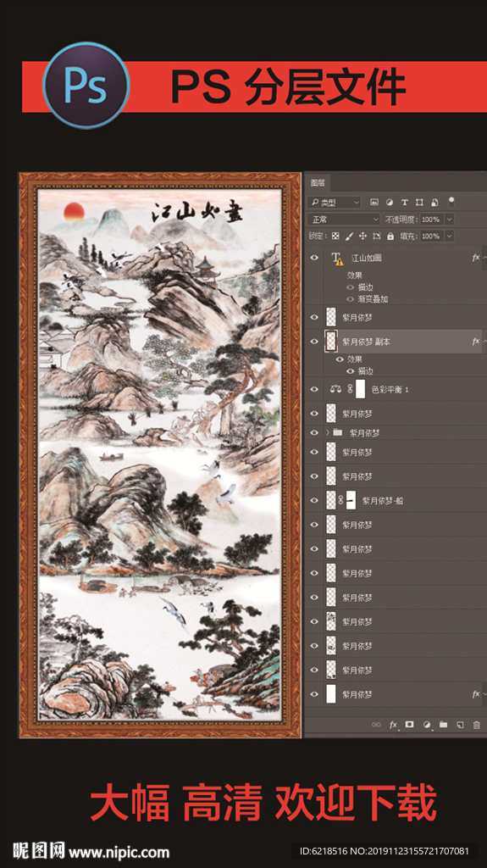The height and width of the screenshot is (868, 487).
Task: Click the 填充 100% value field
Action: (431, 236)
